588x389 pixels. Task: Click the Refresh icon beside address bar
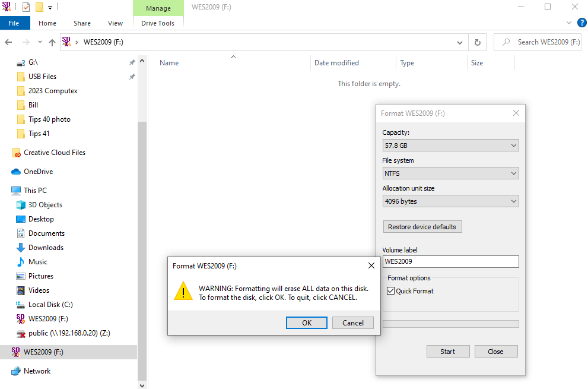click(477, 42)
